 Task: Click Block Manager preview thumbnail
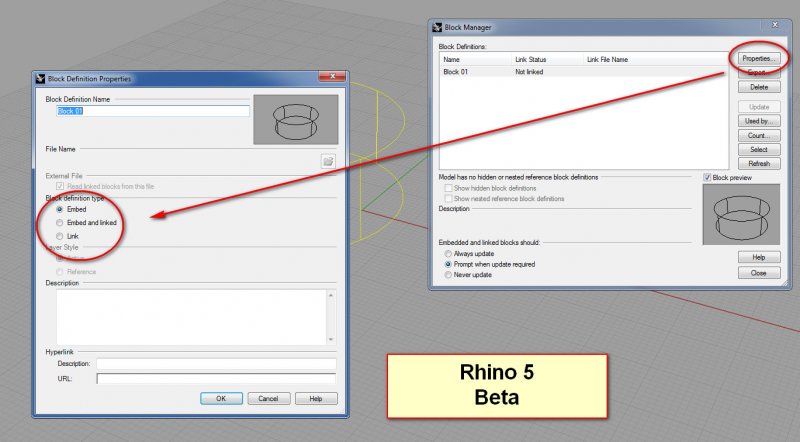(741, 214)
